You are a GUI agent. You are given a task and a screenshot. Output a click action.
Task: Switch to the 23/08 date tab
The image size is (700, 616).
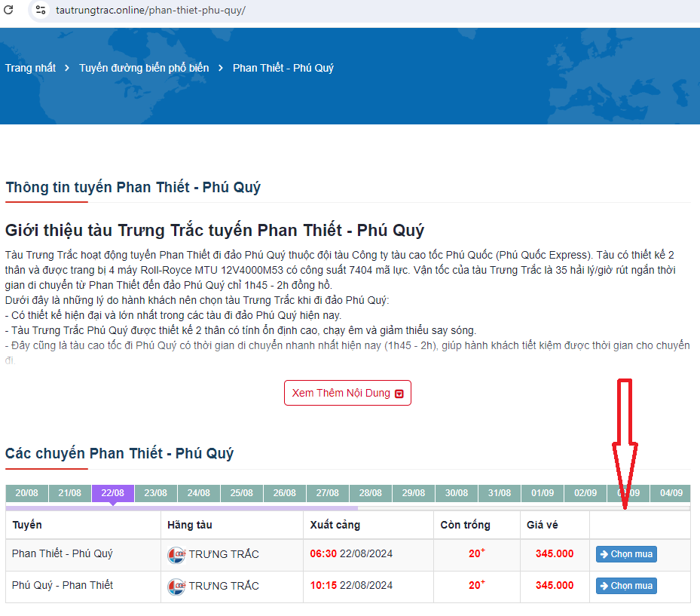[x=155, y=492]
